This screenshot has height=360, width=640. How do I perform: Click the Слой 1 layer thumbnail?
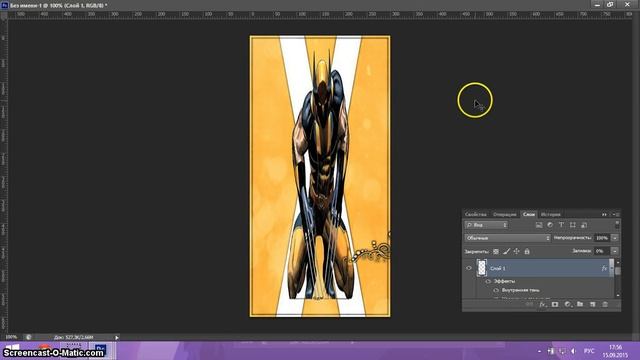tap(482, 268)
